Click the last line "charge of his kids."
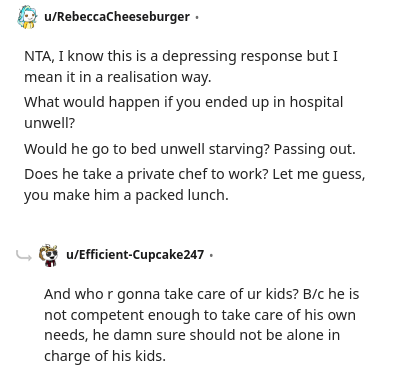This screenshot has width=400, height=392. [x=105, y=356]
